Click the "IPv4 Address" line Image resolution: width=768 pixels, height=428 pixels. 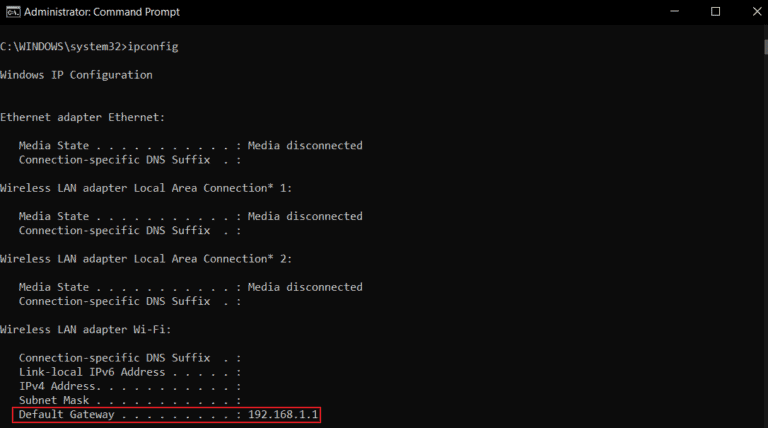(62, 386)
